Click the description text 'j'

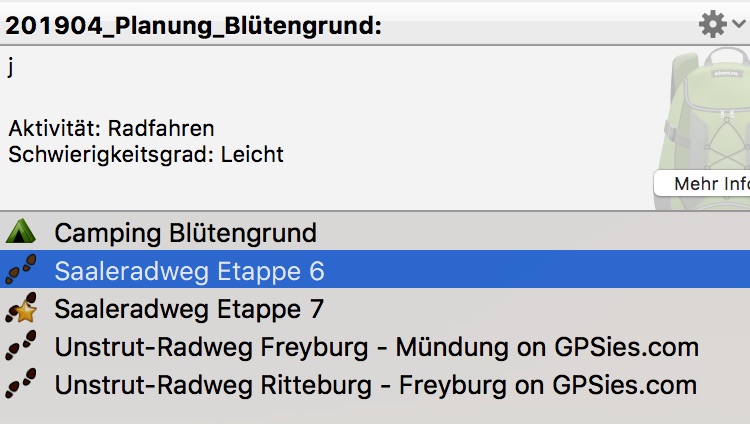tap(11, 66)
